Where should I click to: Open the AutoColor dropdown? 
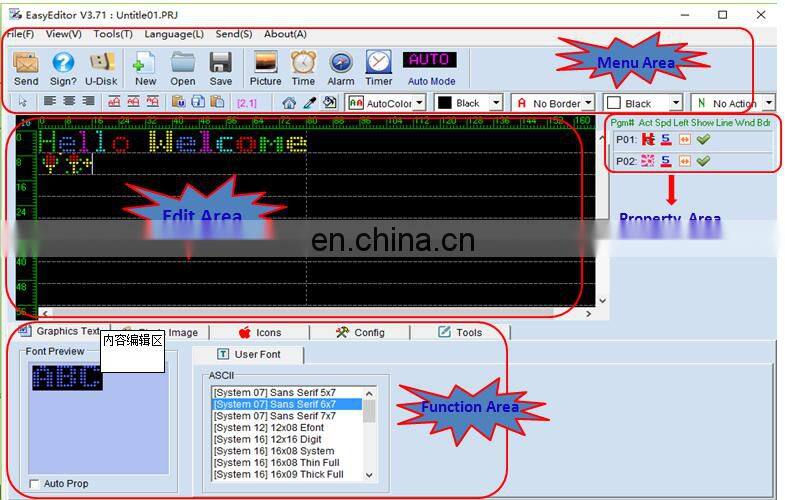[419, 103]
